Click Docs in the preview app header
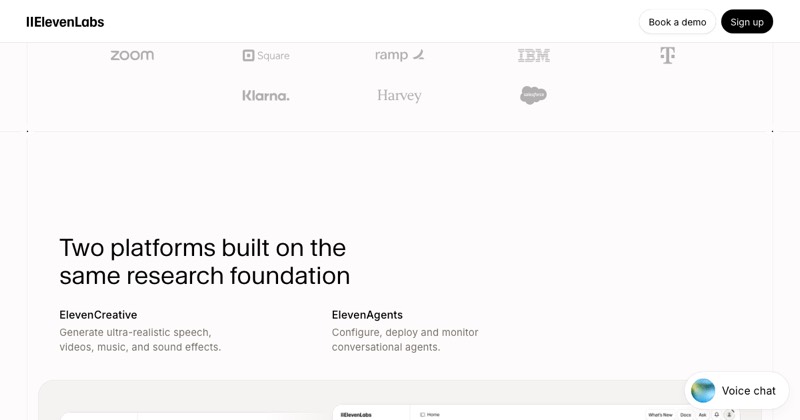This screenshot has height=420, width=800. 685,415
